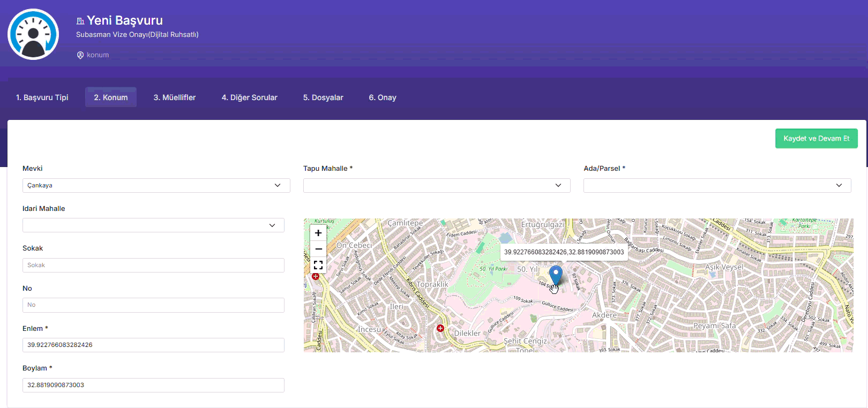Click the Yeni Başvuru heading
Viewport: 868px width, 408px height.
point(125,20)
